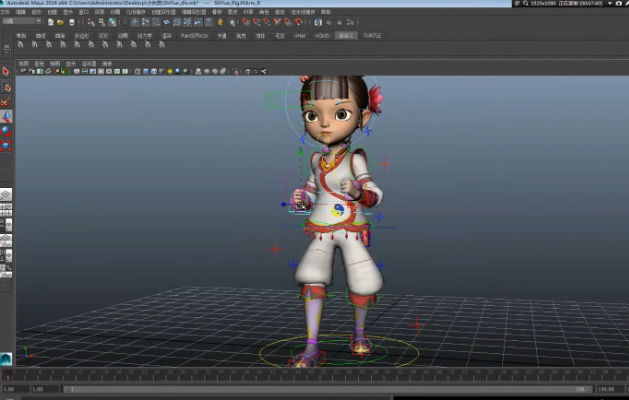Open the 照明 Lighting panel menu
629x400 pixels.
tap(55, 63)
